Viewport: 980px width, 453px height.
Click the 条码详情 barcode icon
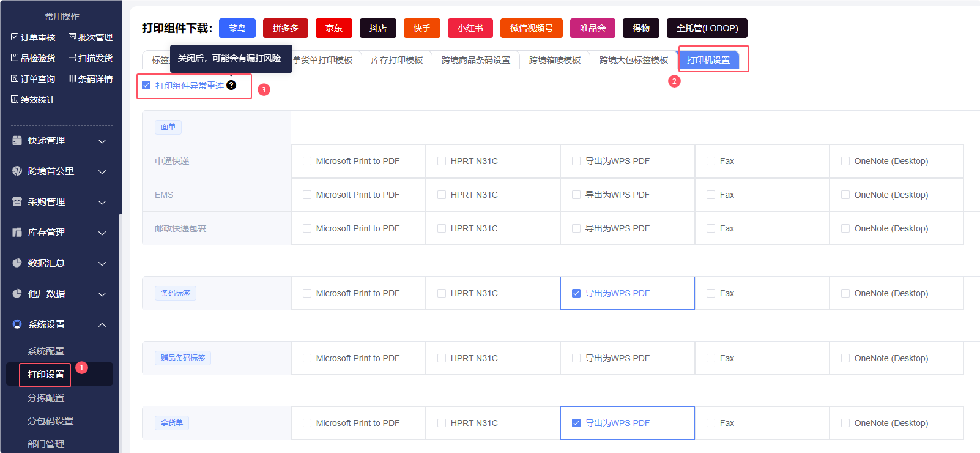72,79
